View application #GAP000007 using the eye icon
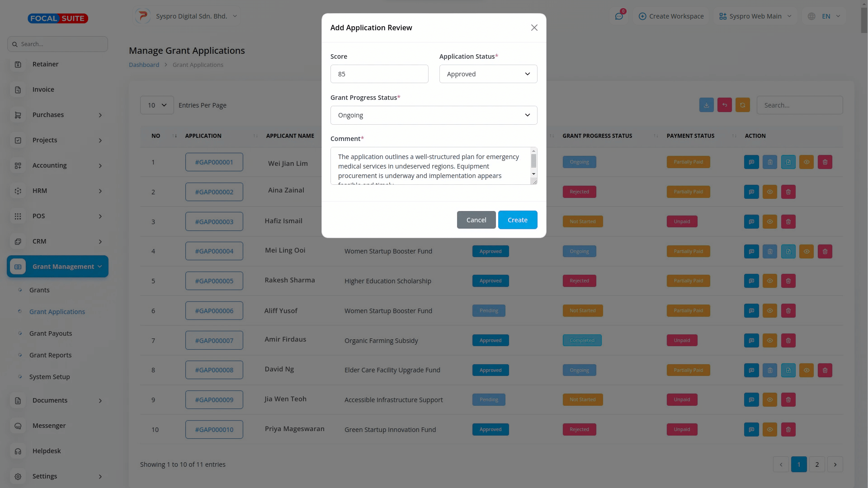This screenshot has width=868, height=488. 769,341
